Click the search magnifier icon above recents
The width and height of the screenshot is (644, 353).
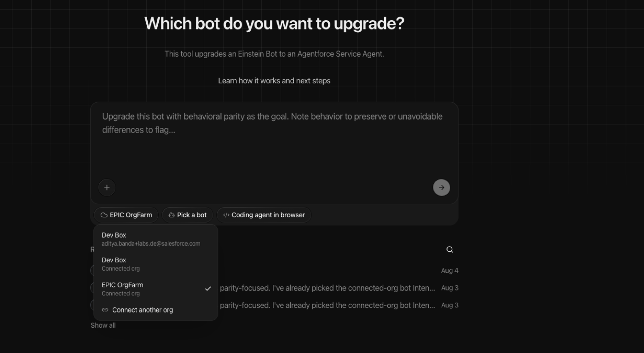click(x=450, y=249)
